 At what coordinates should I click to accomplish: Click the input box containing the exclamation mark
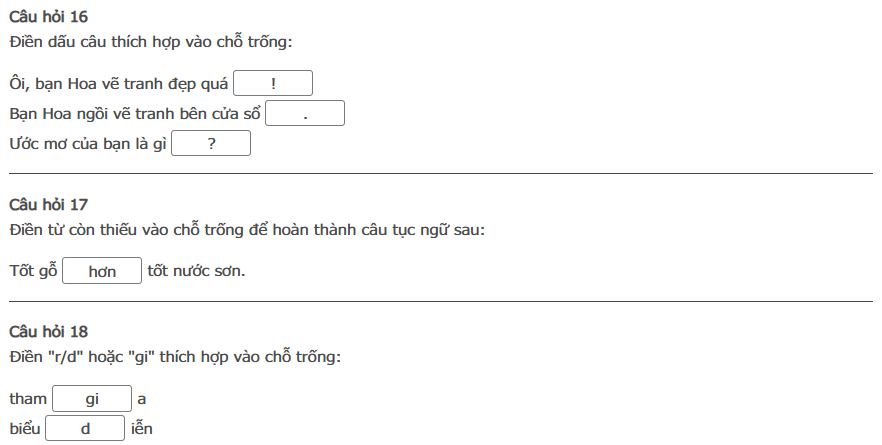pyautogui.click(x=273, y=83)
